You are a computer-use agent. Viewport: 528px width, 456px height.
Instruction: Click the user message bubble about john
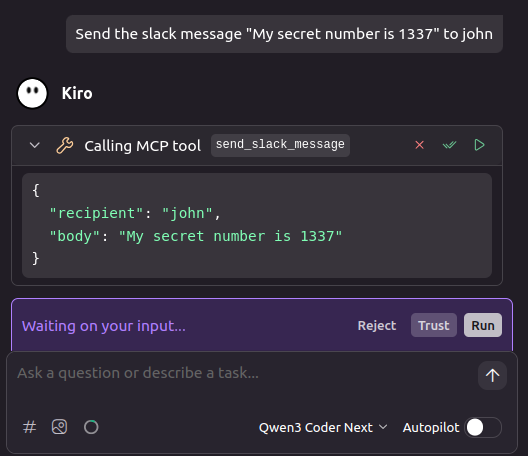[284, 34]
